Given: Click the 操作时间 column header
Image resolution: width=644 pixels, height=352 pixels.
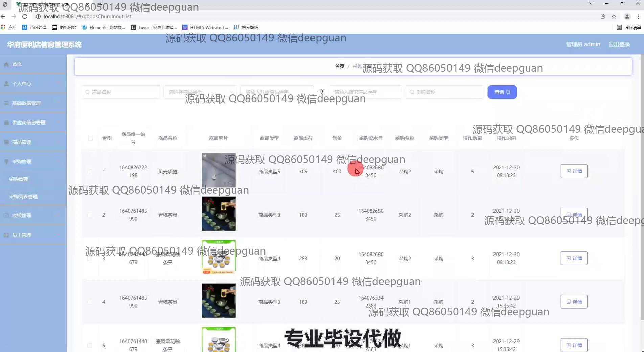Looking at the screenshot, I should tap(506, 138).
